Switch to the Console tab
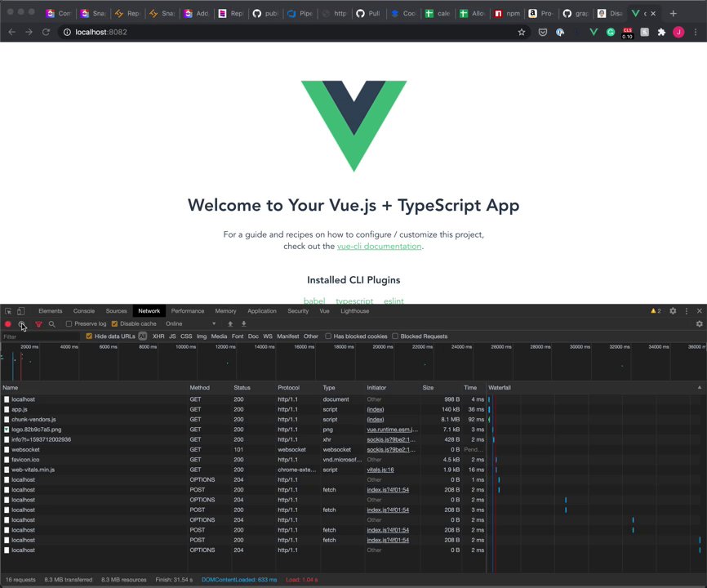Image resolution: width=707 pixels, height=588 pixels. (x=84, y=311)
